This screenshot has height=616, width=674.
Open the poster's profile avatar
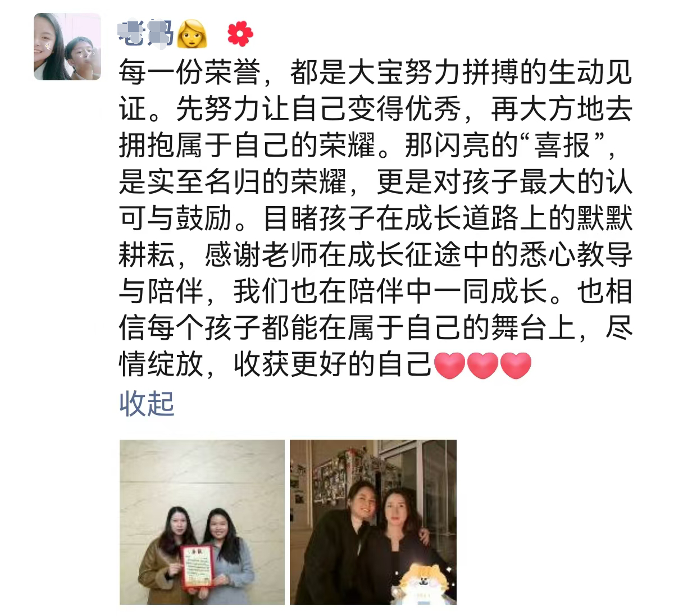(67, 47)
